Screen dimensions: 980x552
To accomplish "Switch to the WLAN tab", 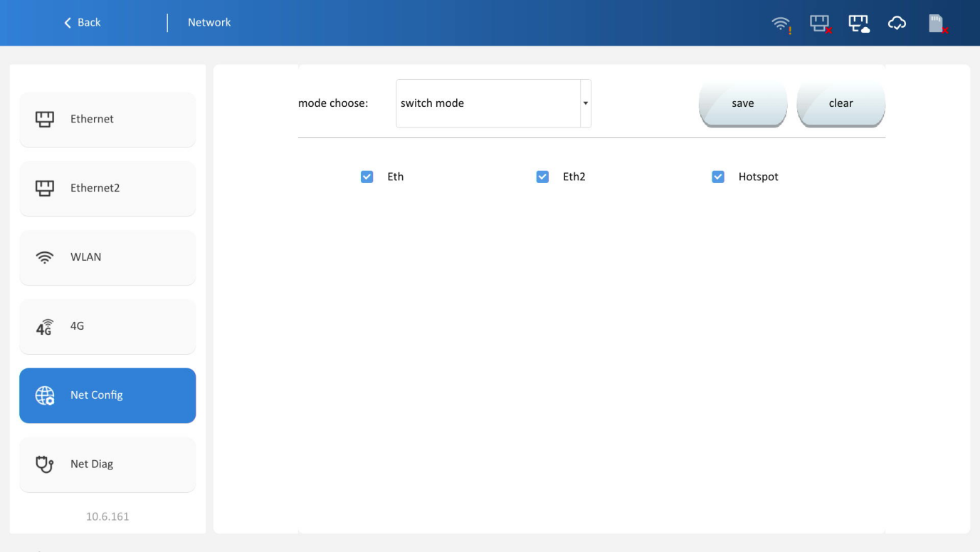I will [107, 257].
